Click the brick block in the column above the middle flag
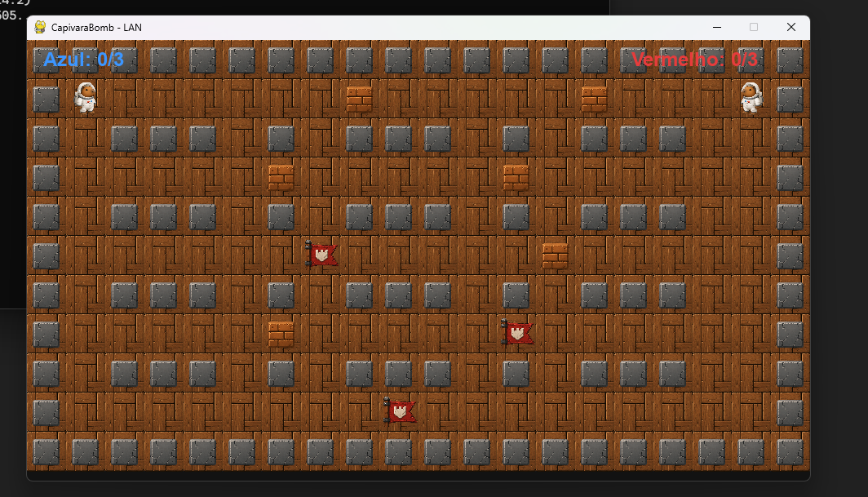This screenshot has width=868, height=497. click(516, 177)
